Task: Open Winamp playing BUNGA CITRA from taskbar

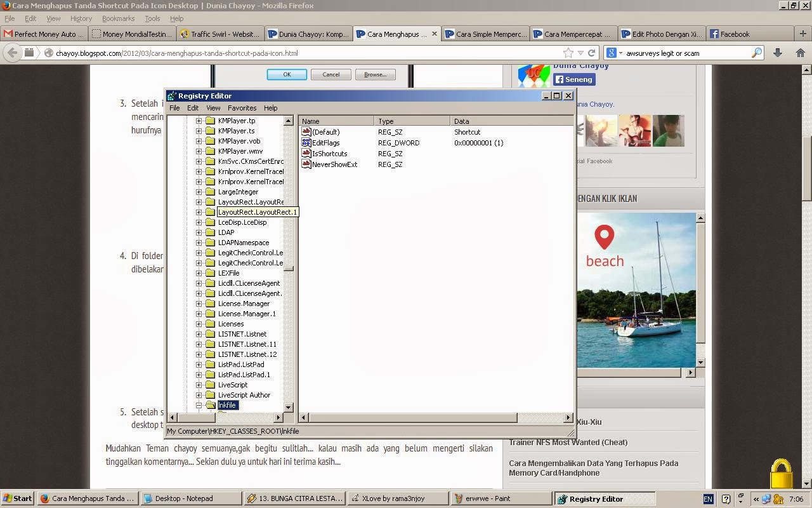Action: pos(295,498)
